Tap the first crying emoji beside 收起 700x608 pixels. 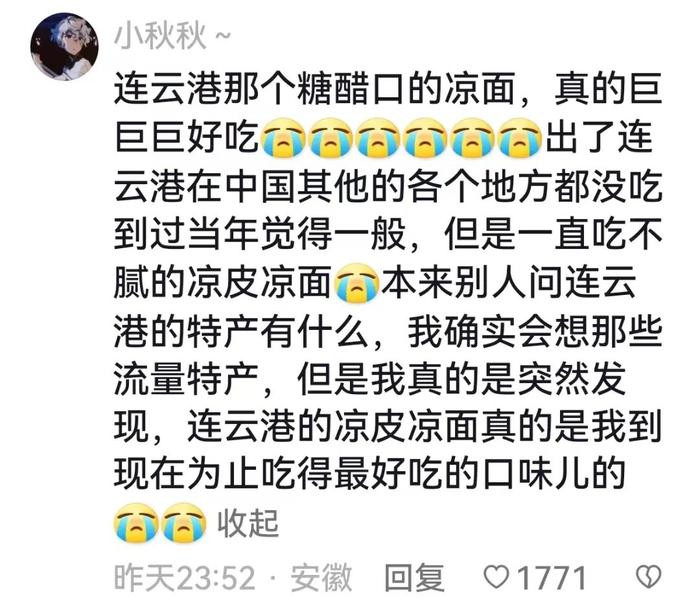coord(136,523)
